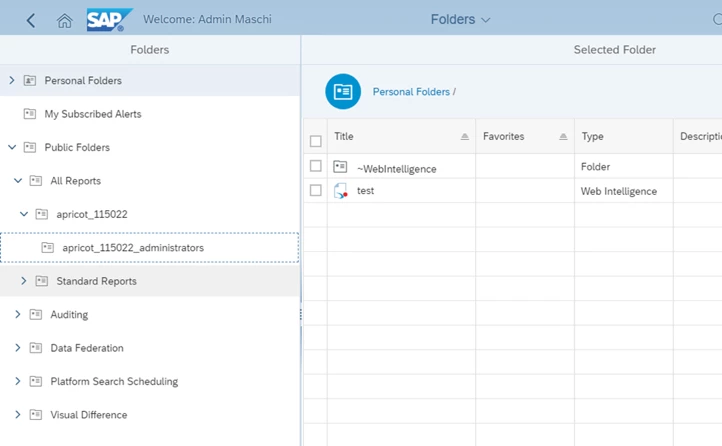Click the Public Folders folder icon
722x446 pixels.
pyautogui.click(x=30, y=147)
